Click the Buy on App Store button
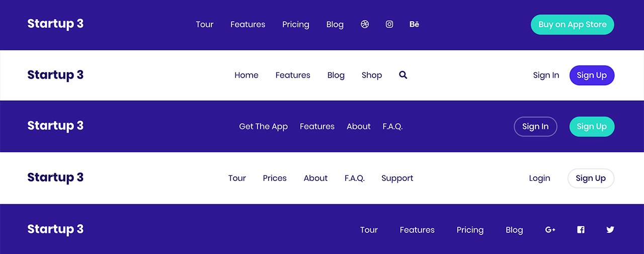Image resolution: width=644 pixels, height=254 pixels. (x=573, y=25)
